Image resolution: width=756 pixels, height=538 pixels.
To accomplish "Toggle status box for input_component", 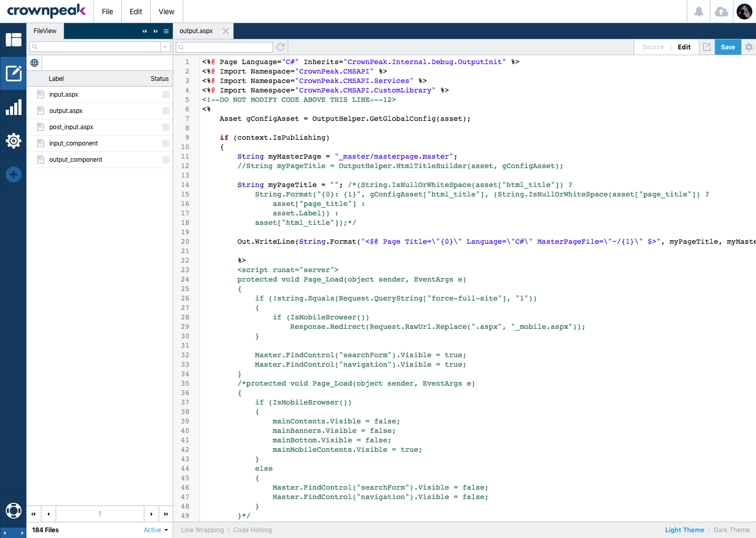I will (166, 143).
